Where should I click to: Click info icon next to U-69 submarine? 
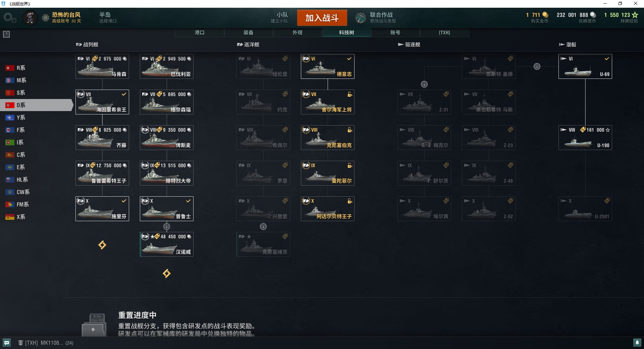[537, 66]
